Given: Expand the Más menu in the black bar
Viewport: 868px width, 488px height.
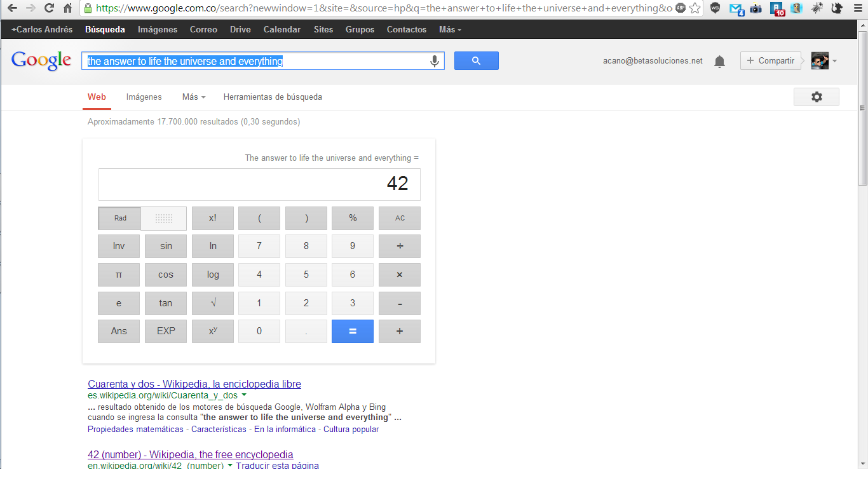Looking at the screenshot, I should 450,30.
